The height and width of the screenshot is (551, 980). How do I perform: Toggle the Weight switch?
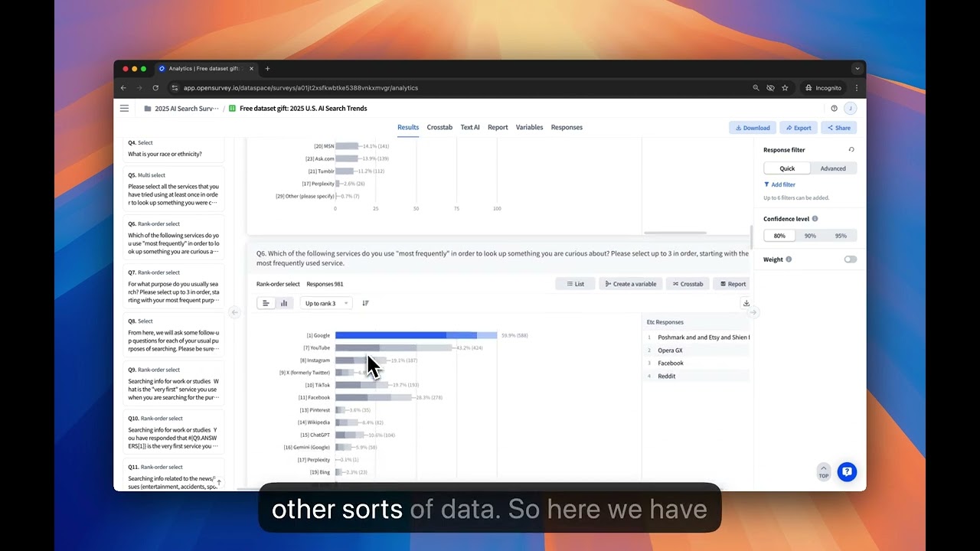point(850,259)
